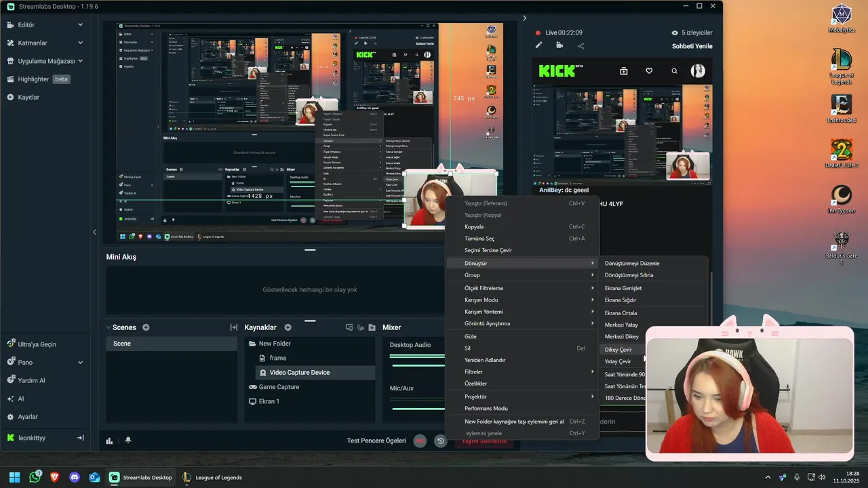This screenshot has height=488, width=868.
Task: Open League of Legends taskbar button
Action: pos(212,477)
